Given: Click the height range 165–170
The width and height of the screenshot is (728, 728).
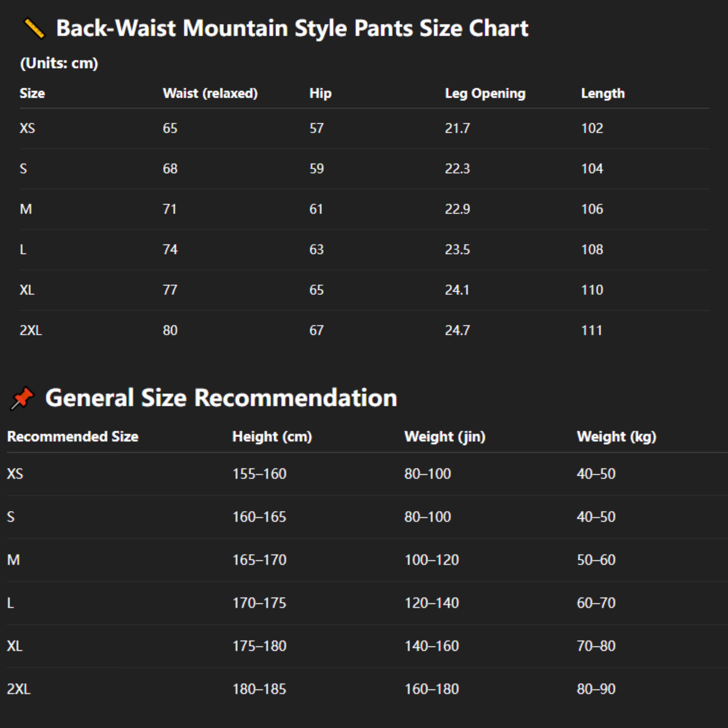Looking at the screenshot, I should click(x=259, y=560).
